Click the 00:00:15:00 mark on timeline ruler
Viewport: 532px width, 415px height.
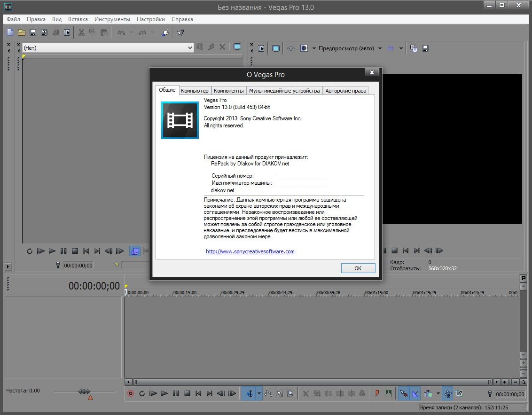pos(185,292)
